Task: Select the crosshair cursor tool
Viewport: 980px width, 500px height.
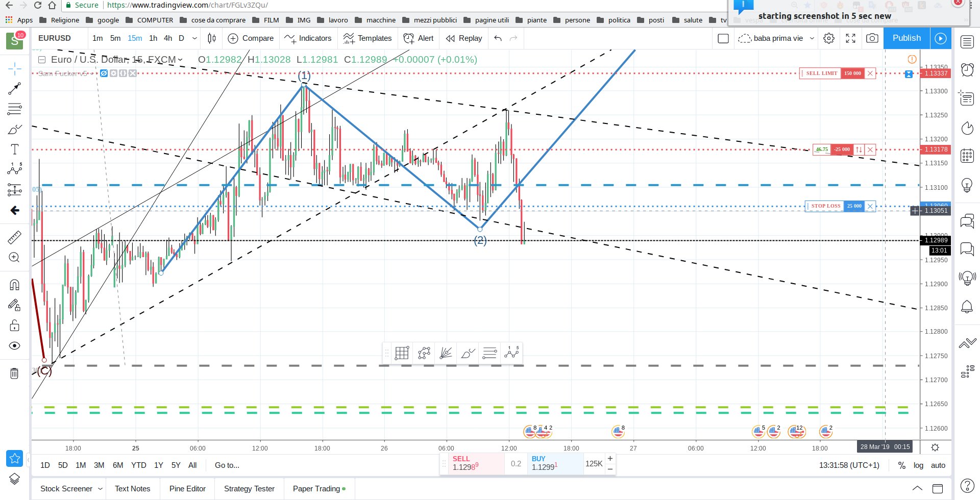Action: (x=15, y=68)
